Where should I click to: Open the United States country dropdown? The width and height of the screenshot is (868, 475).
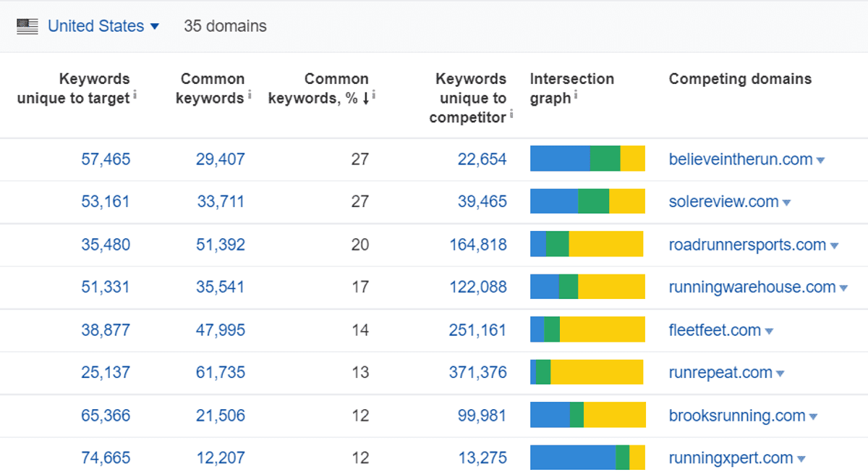(x=103, y=26)
